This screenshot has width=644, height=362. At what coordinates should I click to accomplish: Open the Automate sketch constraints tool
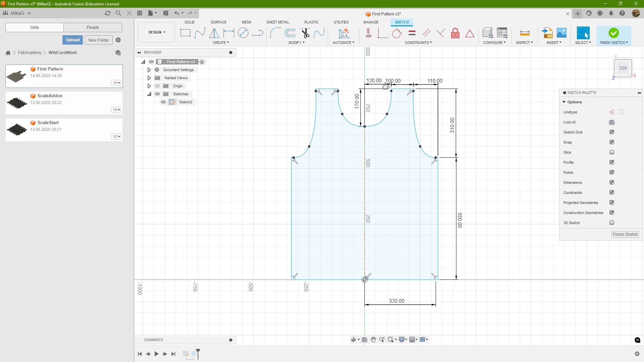click(x=344, y=33)
